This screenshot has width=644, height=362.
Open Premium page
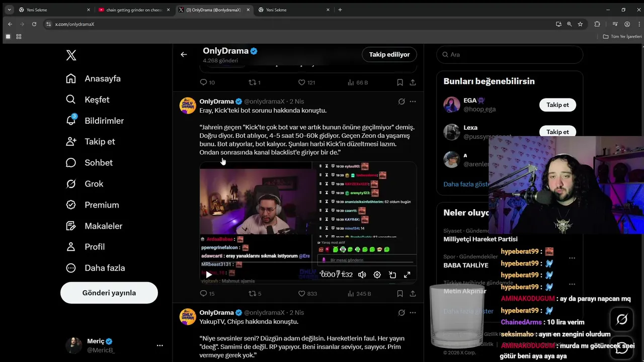point(93,205)
